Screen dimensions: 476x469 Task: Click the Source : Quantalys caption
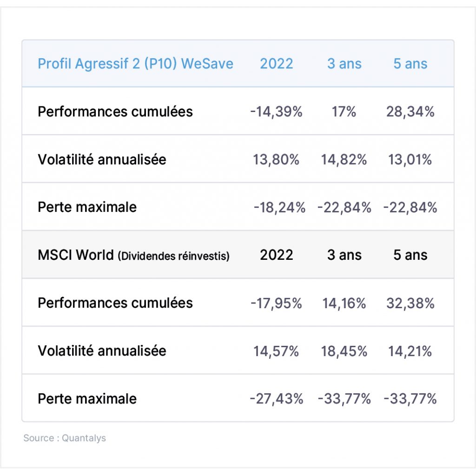tap(65, 438)
